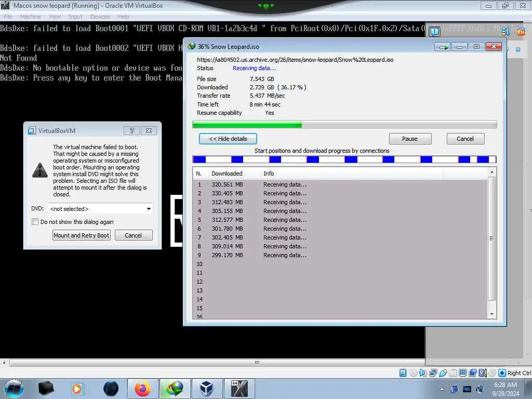Select connection row 9 with 299.170 MB
This screenshot has height=399, width=532.
coord(340,255)
